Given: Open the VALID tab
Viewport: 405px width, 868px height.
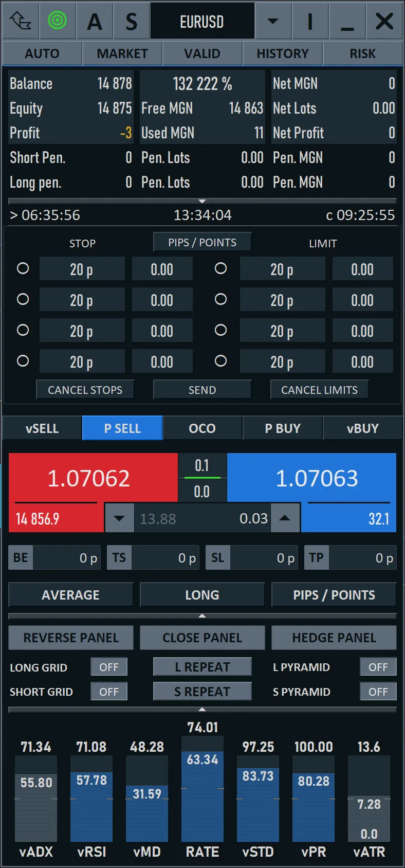Looking at the screenshot, I should click(202, 53).
